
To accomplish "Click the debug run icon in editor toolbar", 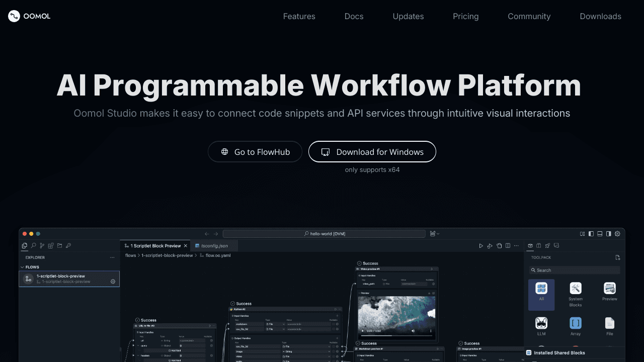I will [x=490, y=246].
